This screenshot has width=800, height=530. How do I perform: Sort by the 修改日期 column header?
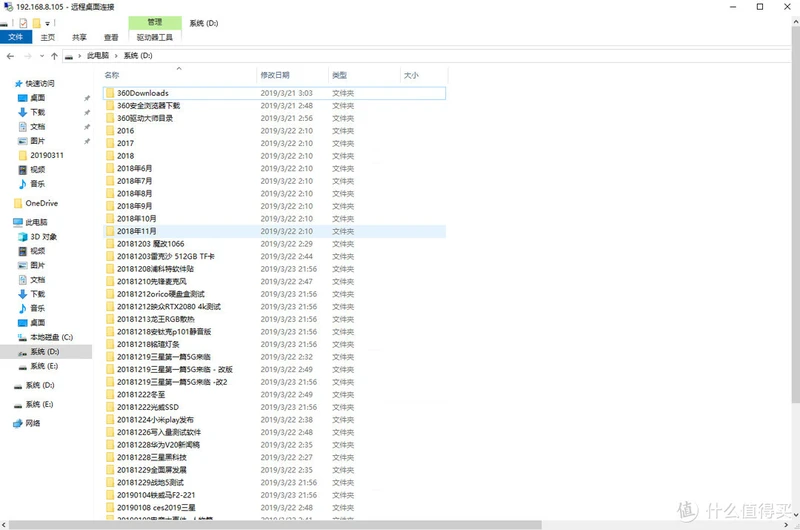click(275, 75)
